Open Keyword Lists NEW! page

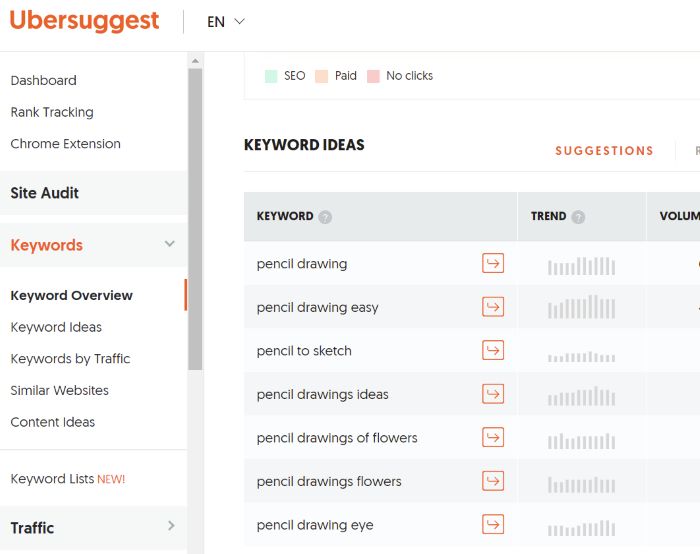pos(68,479)
